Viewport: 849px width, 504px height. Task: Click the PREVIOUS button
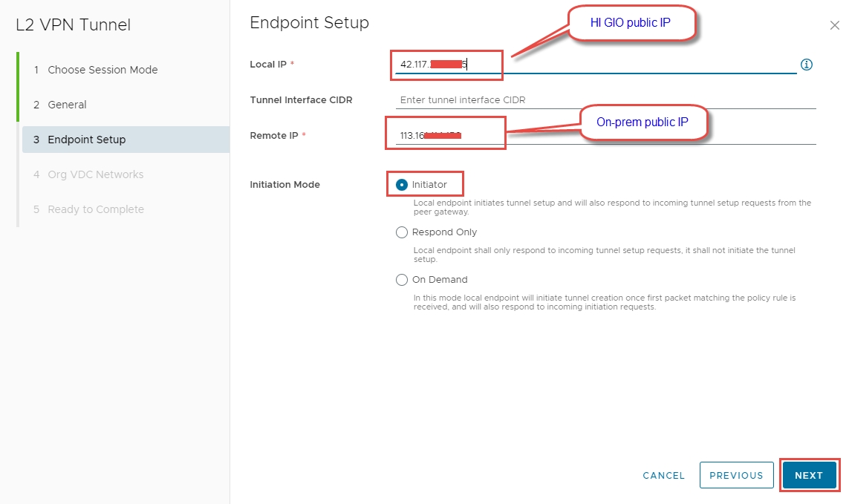(x=735, y=475)
